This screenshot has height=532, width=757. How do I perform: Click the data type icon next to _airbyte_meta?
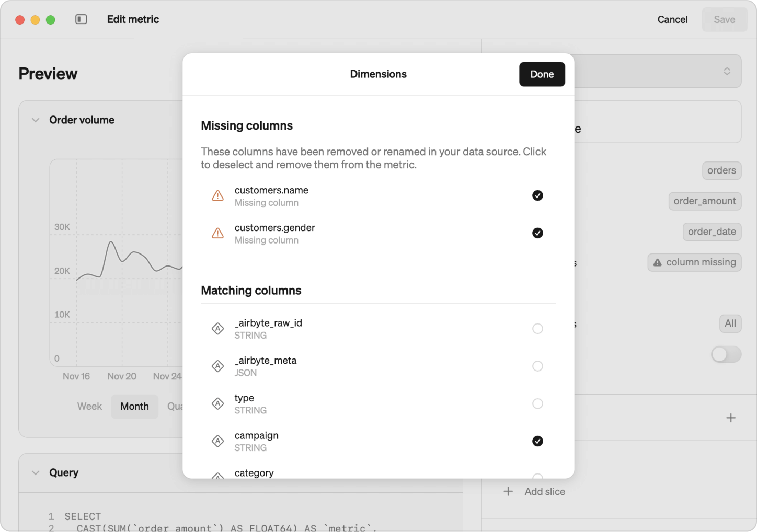pos(217,366)
